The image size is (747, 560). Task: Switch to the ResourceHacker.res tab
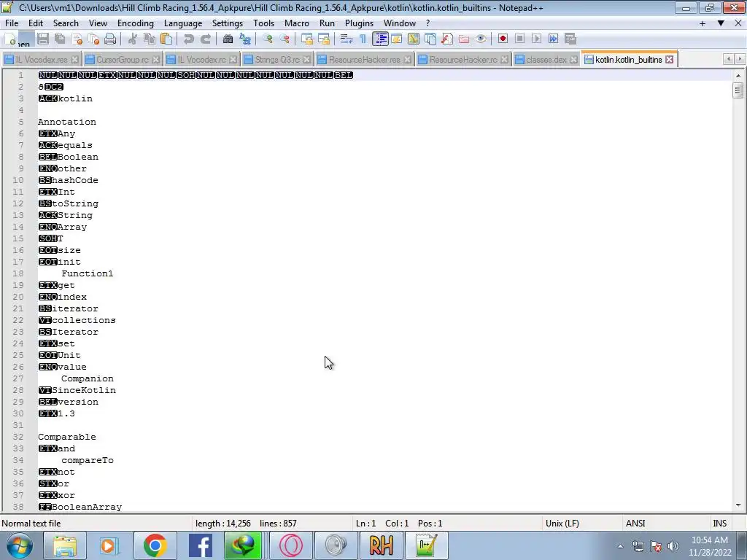[x=365, y=60]
